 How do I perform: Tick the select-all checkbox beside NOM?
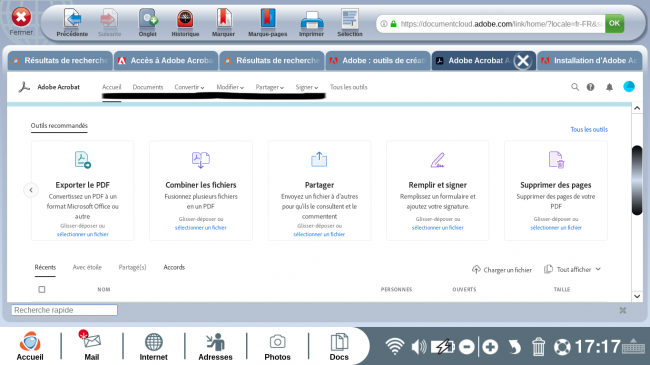pyautogui.click(x=42, y=290)
